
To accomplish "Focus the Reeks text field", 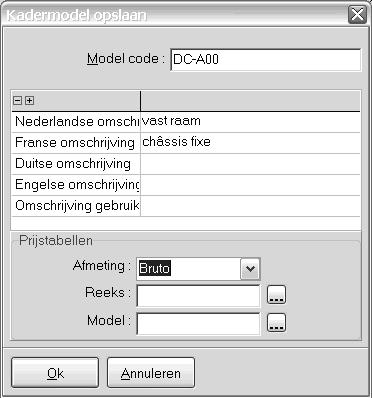I will pyautogui.click(x=198, y=295).
